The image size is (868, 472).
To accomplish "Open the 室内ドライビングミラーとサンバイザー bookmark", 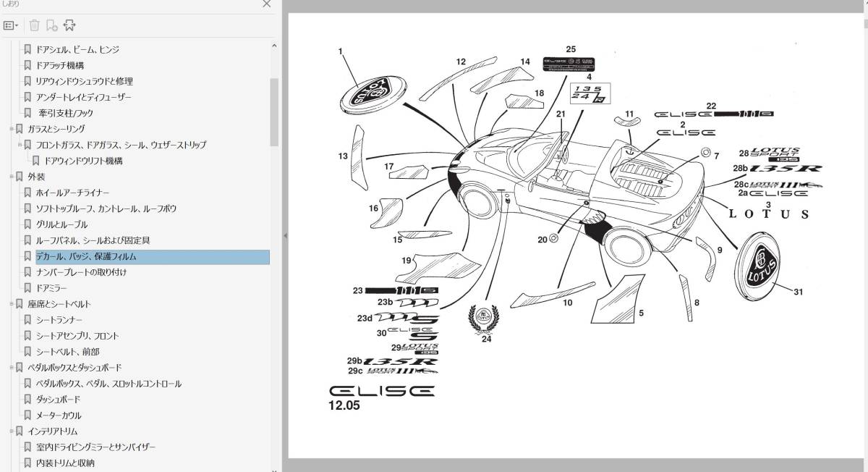I will pos(95,448).
